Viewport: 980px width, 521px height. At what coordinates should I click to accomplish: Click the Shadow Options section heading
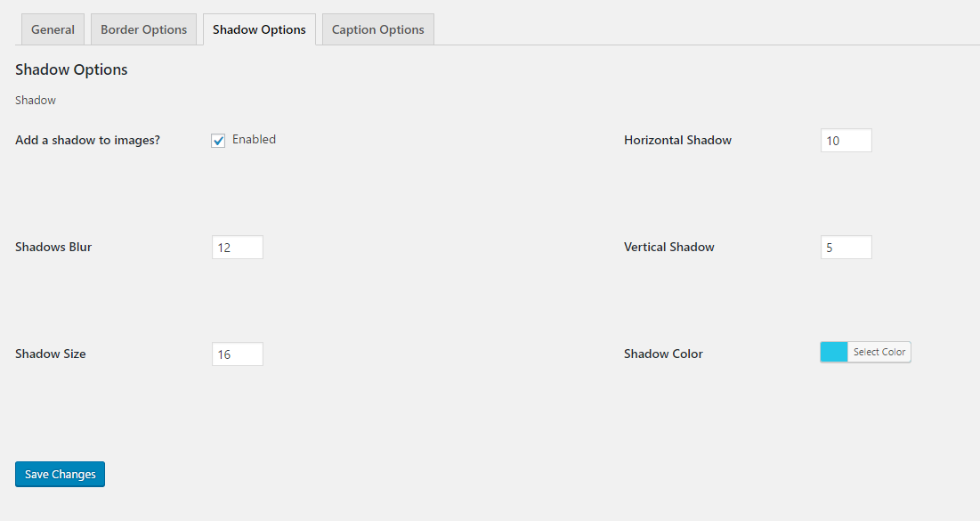tap(71, 70)
